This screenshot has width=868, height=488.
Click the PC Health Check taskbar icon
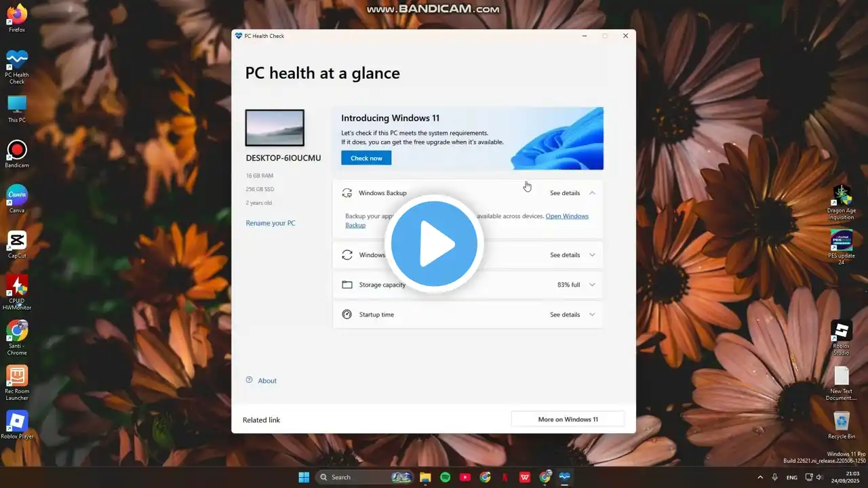tap(564, 477)
